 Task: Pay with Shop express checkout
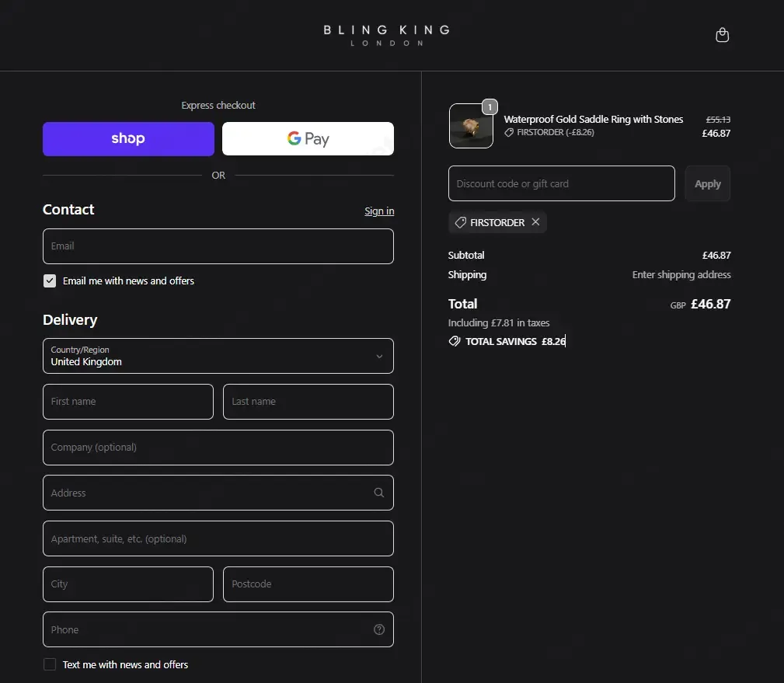[128, 138]
